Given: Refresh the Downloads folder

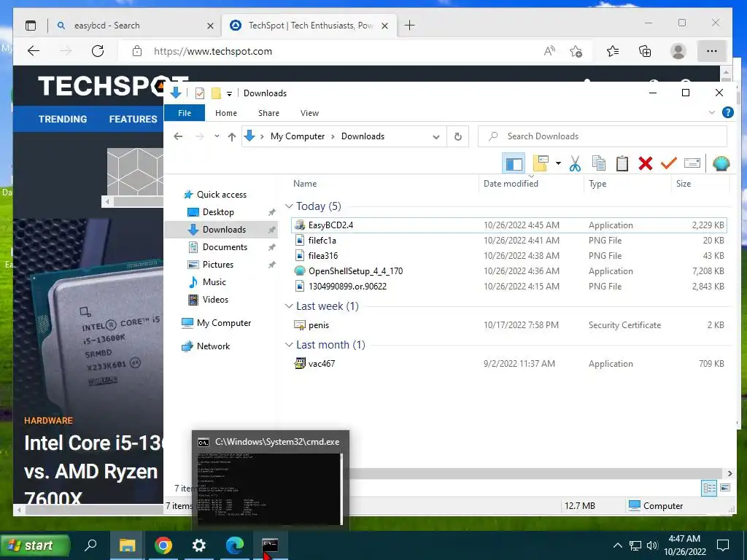Looking at the screenshot, I should (x=458, y=136).
